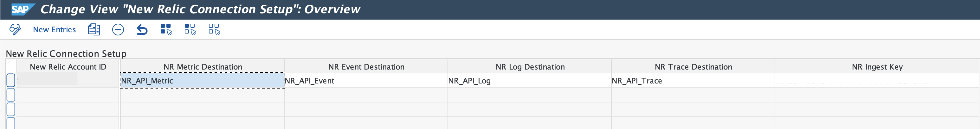Toggle the second row selector
This screenshot has height=129, width=980.
pyautogui.click(x=11, y=95)
